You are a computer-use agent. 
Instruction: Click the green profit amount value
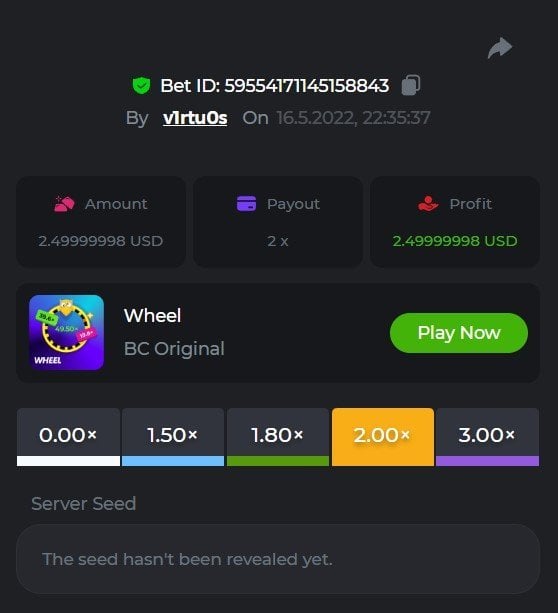[x=455, y=241]
